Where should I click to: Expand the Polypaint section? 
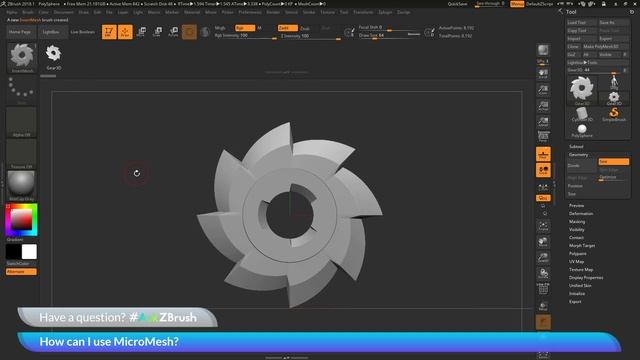(578, 253)
